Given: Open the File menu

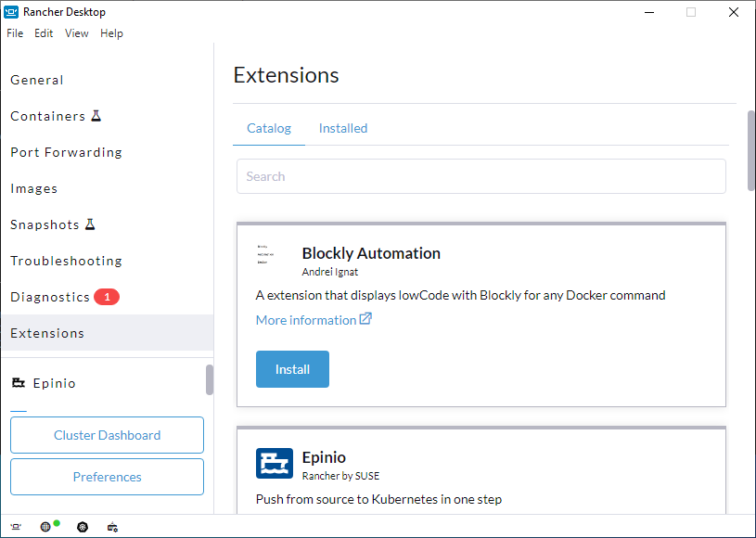Looking at the screenshot, I should pyautogui.click(x=15, y=33).
